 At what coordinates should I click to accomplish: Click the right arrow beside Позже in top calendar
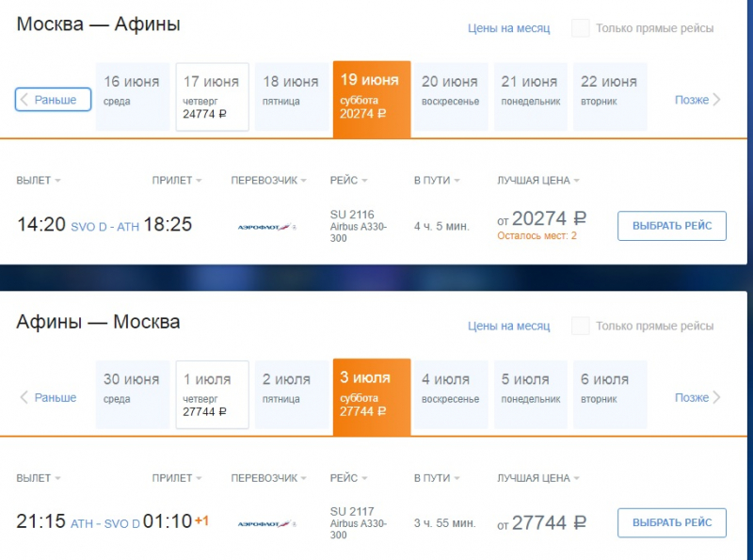[715, 99]
